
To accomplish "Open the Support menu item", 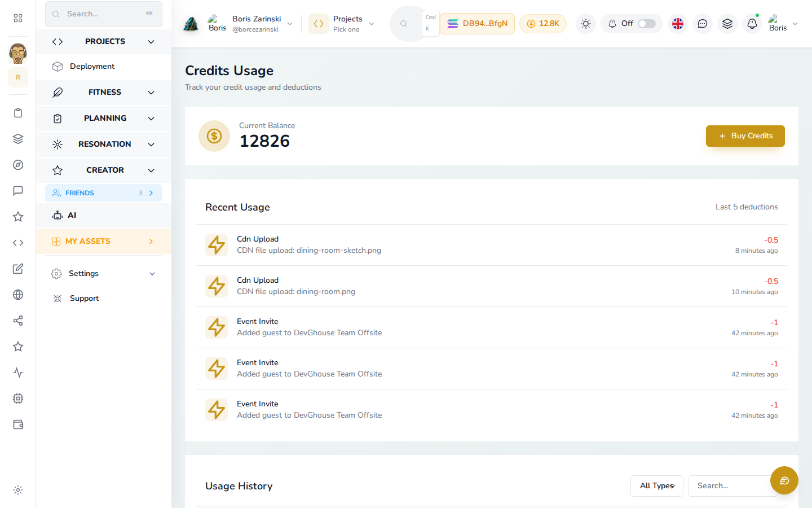I will pos(104,299).
